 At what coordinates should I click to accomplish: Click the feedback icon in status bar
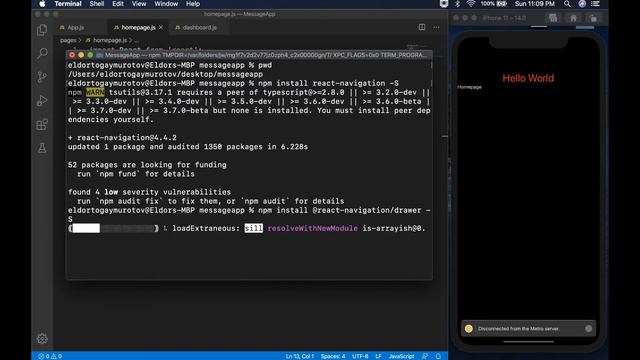[x=425, y=356]
